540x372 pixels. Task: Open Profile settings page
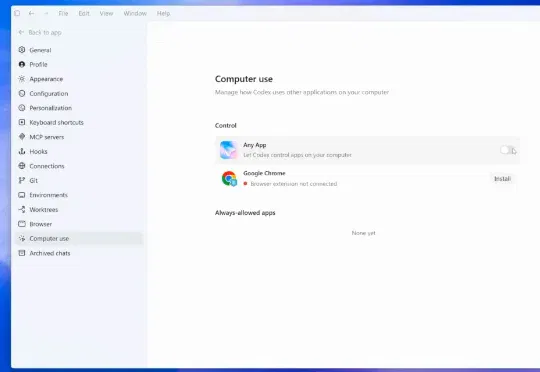point(79,64)
